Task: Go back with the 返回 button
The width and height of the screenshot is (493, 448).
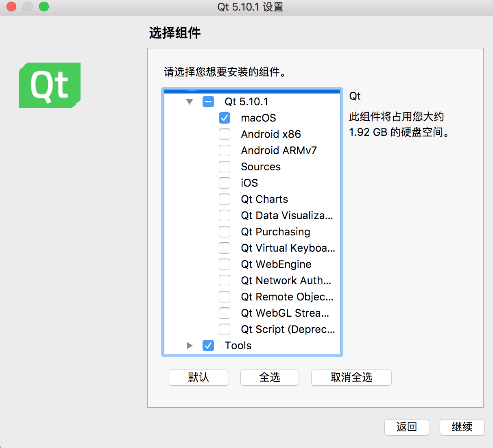Action: [x=407, y=427]
